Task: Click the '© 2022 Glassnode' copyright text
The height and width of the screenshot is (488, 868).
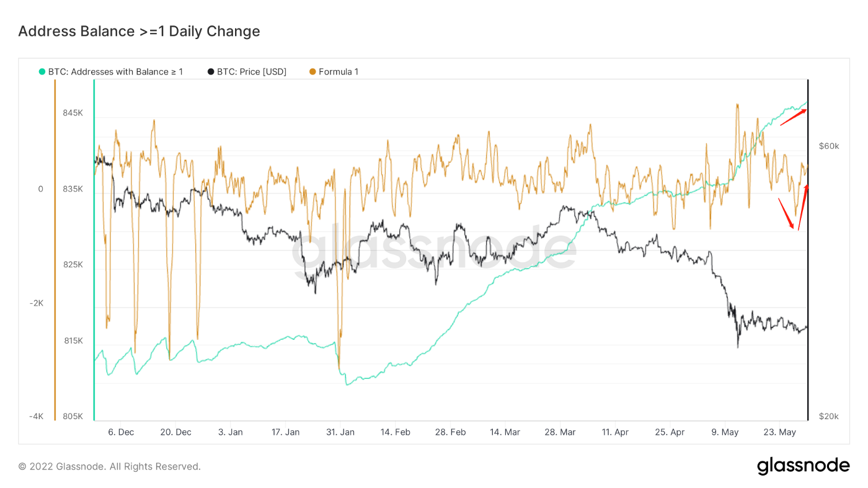Action: click(x=109, y=466)
